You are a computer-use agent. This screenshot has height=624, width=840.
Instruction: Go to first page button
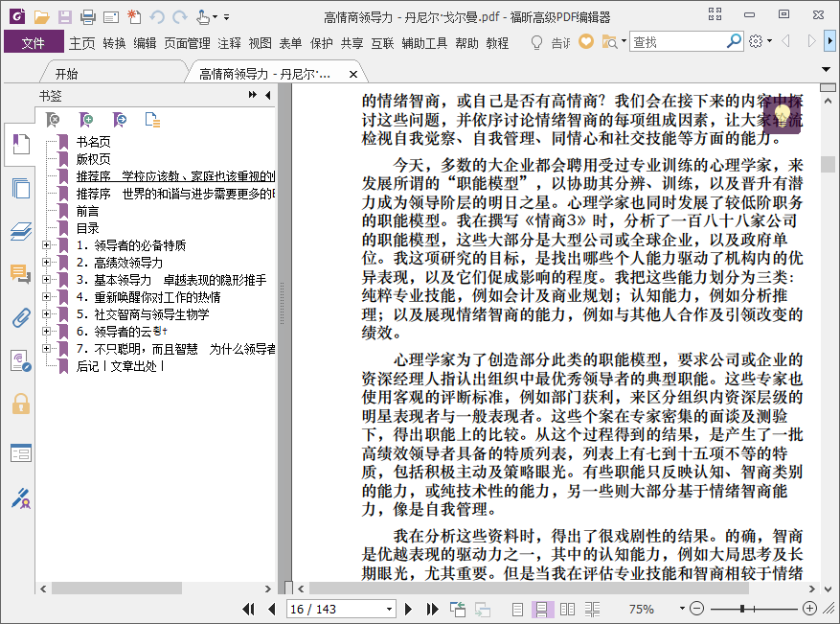(x=249, y=609)
